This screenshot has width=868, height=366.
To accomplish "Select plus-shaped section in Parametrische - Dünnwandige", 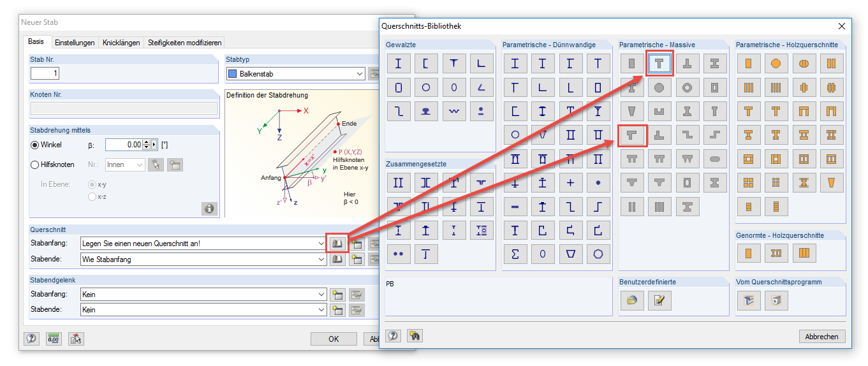I will point(570,183).
